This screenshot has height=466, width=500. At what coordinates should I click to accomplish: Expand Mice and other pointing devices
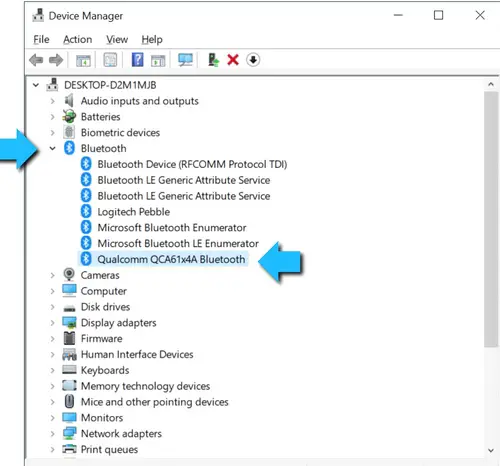click(x=52, y=402)
